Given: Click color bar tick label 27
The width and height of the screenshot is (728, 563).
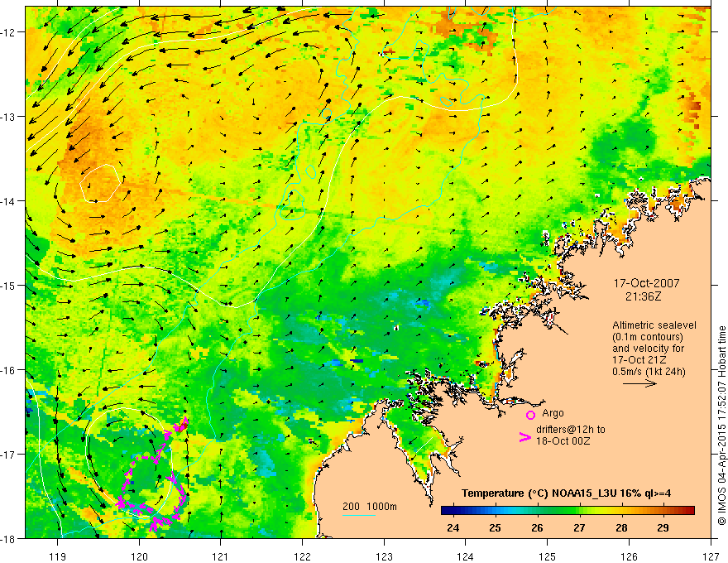Looking at the screenshot, I should (579, 527).
